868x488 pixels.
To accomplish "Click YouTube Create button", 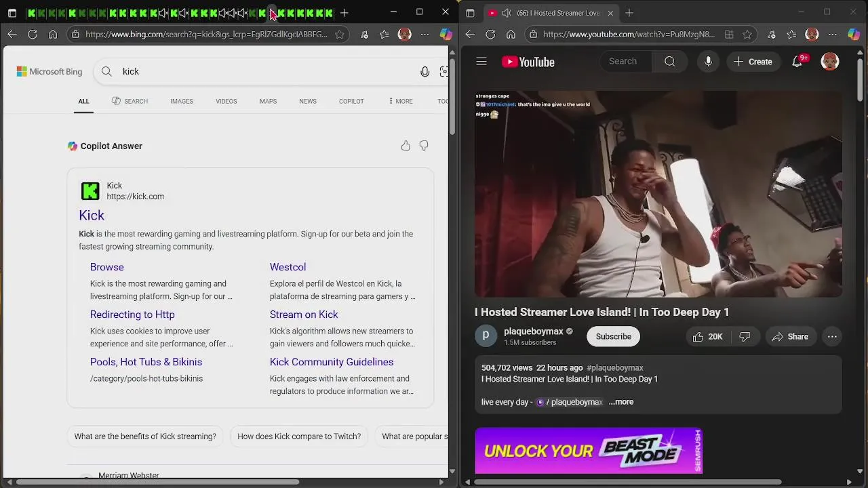I will pyautogui.click(x=753, y=62).
